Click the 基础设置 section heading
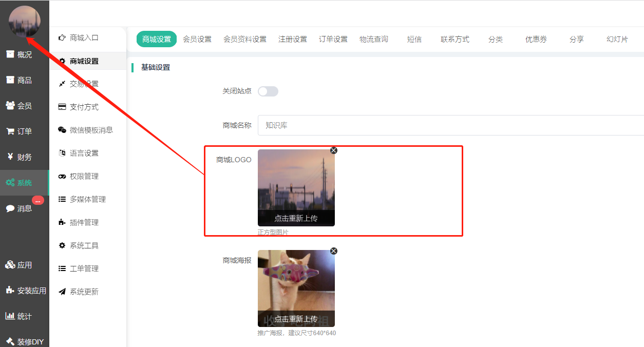 pyautogui.click(x=156, y=67)
